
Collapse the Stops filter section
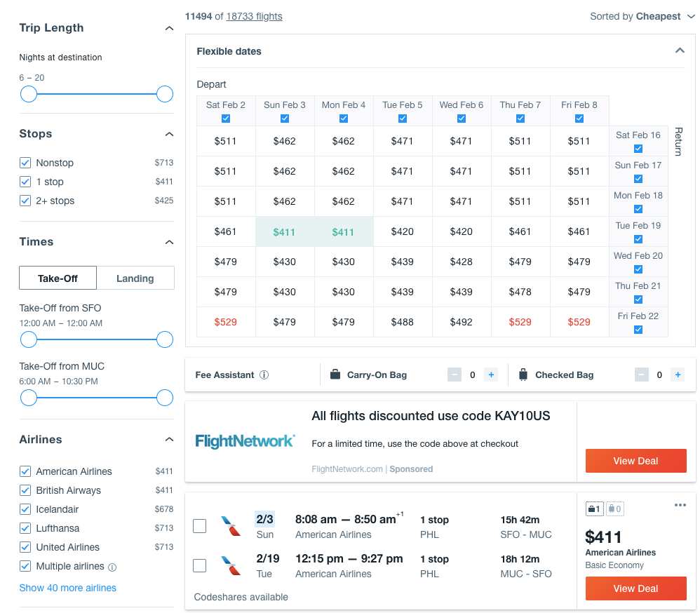[169, 134]
